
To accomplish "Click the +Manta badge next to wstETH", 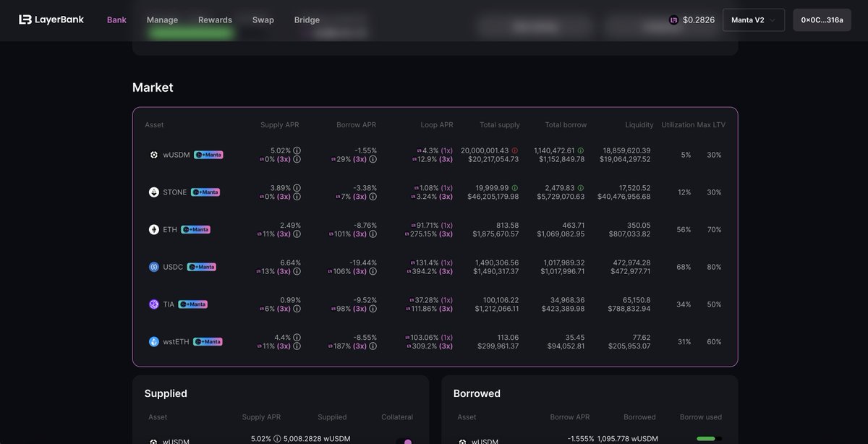I will [x=208, y=342].
